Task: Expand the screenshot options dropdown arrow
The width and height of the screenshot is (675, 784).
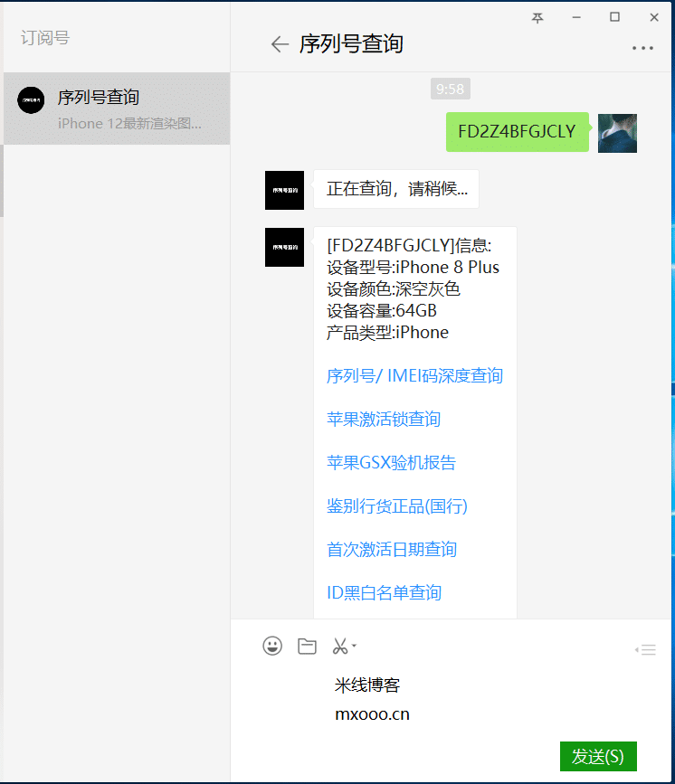Action: [x=354, y=646]
